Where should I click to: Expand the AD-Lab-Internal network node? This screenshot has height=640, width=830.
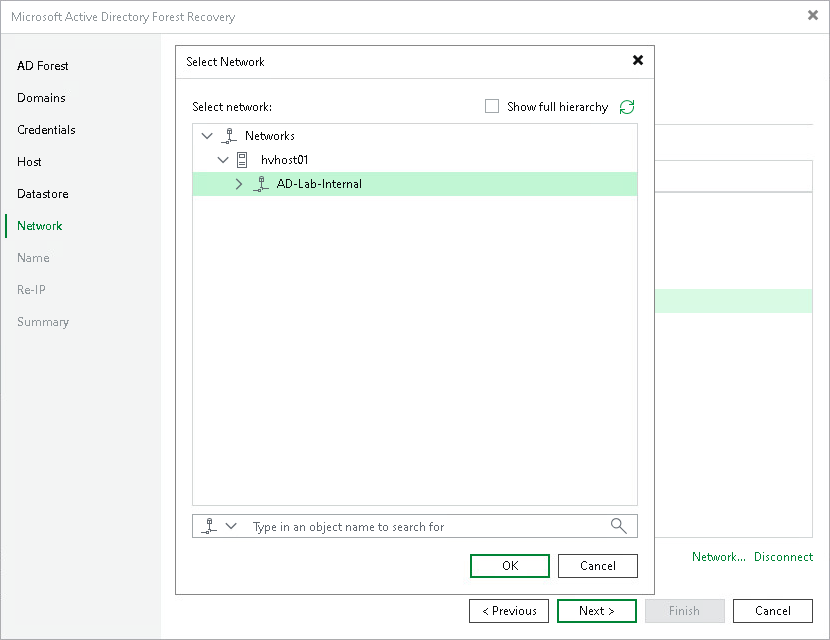[x=239, y=184]
